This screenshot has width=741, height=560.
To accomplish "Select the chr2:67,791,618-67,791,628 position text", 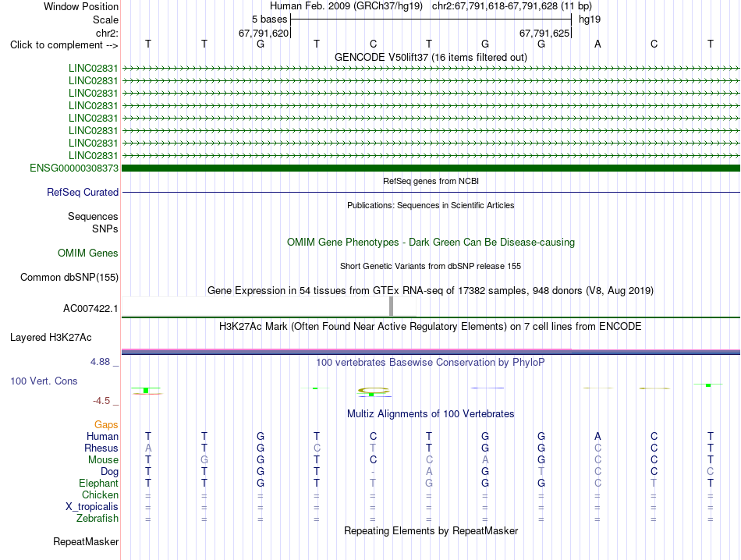I will tap(495, 6).
